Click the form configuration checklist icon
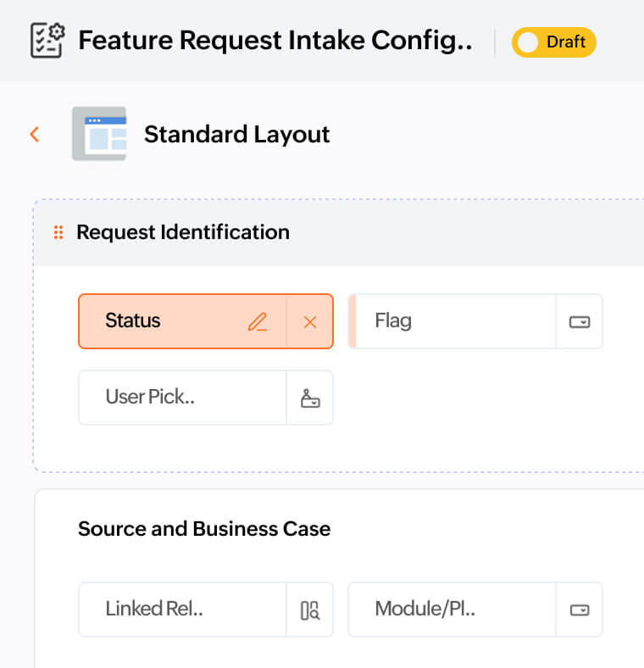 47,41
